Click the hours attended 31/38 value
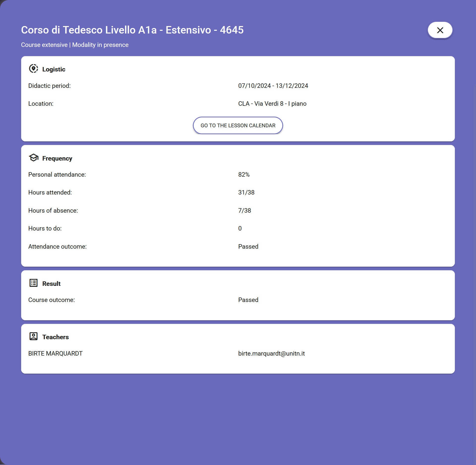 (x=246, y=192)
